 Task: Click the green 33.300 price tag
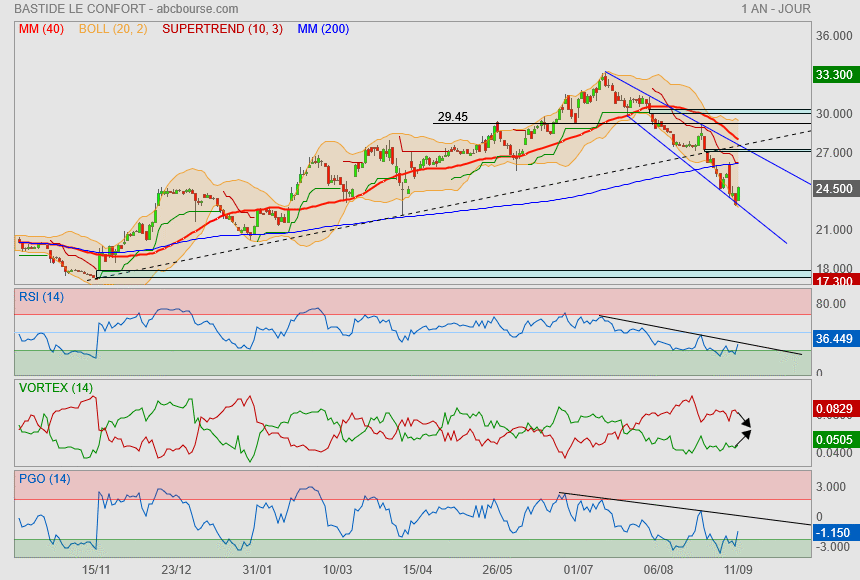coord(834,75)
